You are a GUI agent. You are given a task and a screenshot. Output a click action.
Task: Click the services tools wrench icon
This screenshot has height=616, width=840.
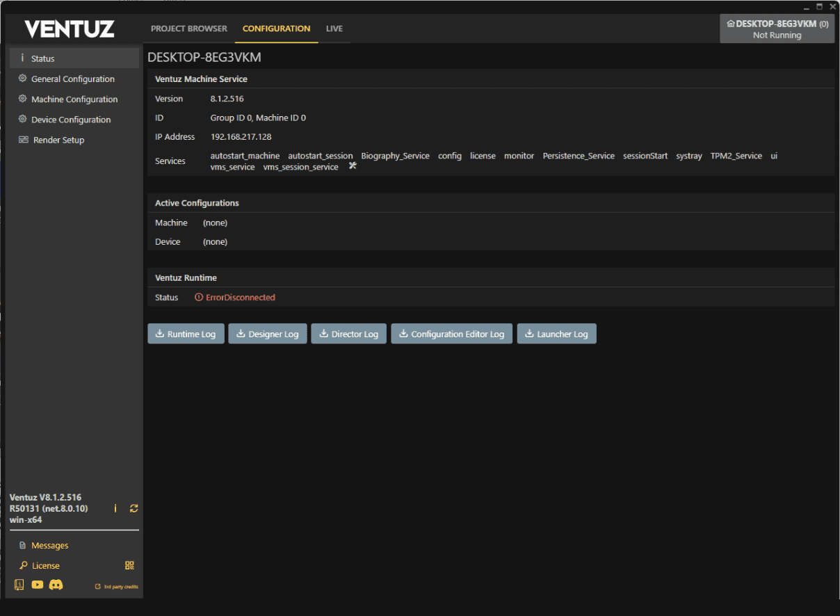pos(353,165)
